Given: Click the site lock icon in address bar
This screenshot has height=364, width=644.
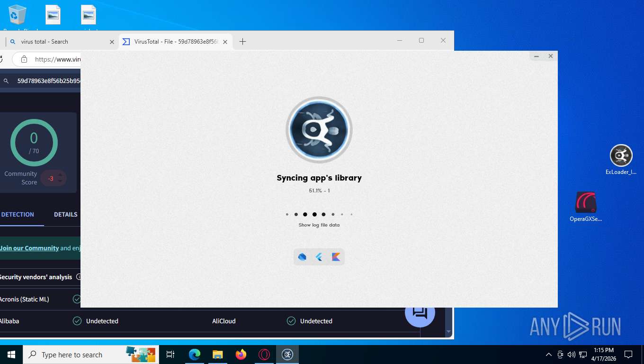Looking at the screenshot, I should 24,59.
